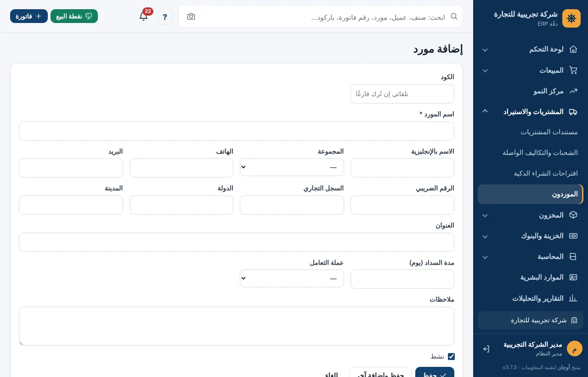Screen dimensions: 588x377
Task: Open the عملة التعامل currency dropdown
Action: (x=292, y=278)
